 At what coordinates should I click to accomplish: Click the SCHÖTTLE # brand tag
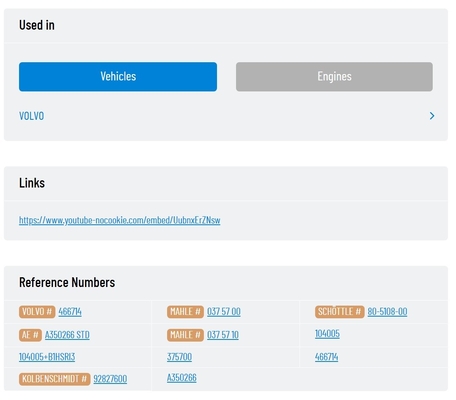[339, 312]
